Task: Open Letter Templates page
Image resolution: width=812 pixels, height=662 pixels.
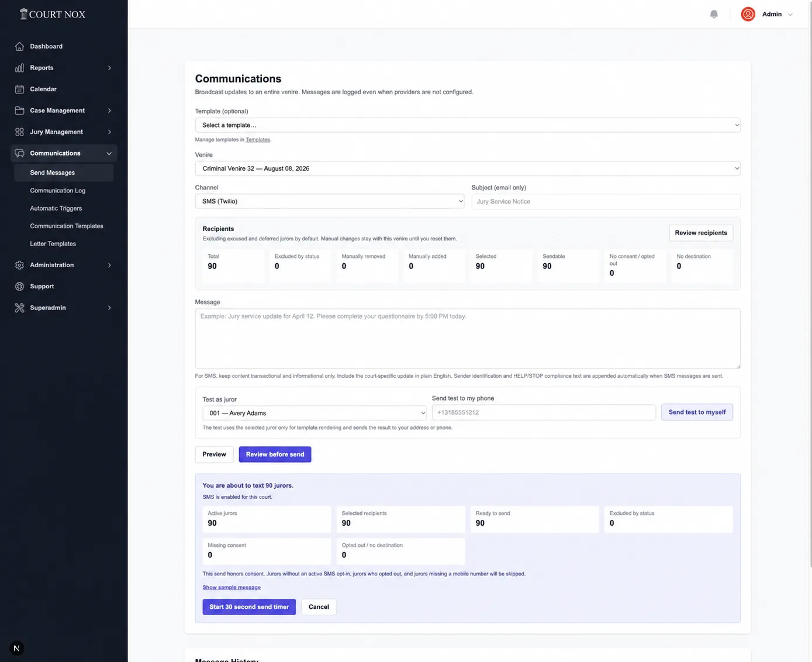Action: pyautogui.click(x=53, y=244)
